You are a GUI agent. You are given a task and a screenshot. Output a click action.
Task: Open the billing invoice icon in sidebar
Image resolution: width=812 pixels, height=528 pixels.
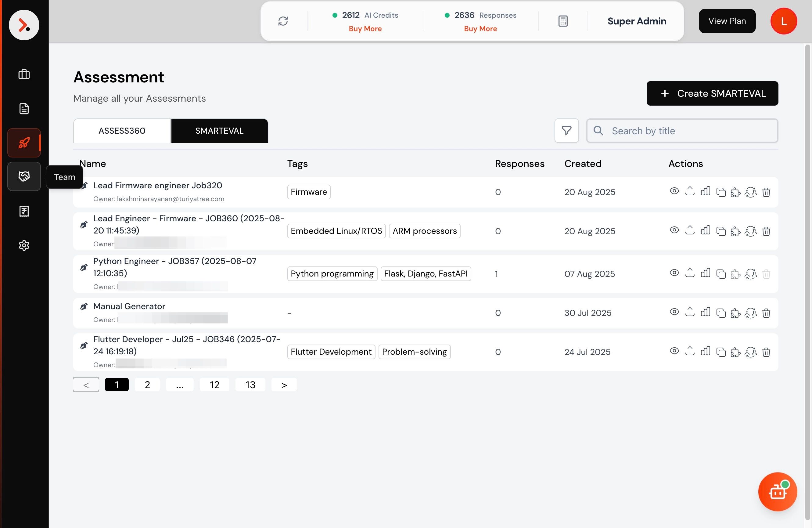pyautogui.click(x=24, y=211)
